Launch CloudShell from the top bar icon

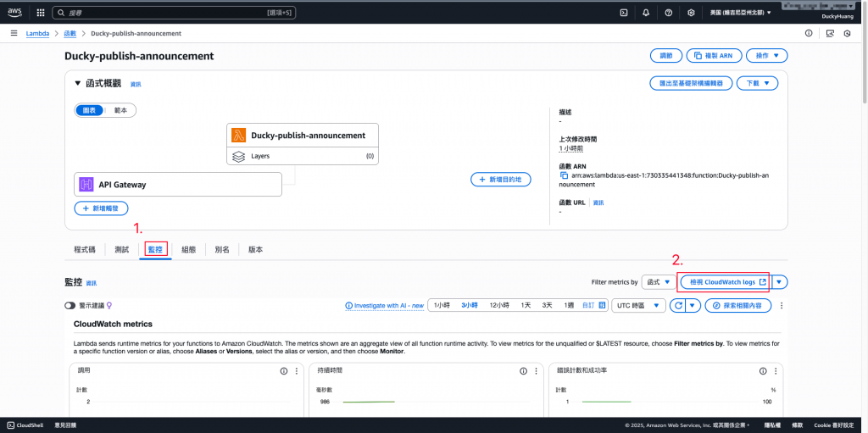(x=623, y=12)
